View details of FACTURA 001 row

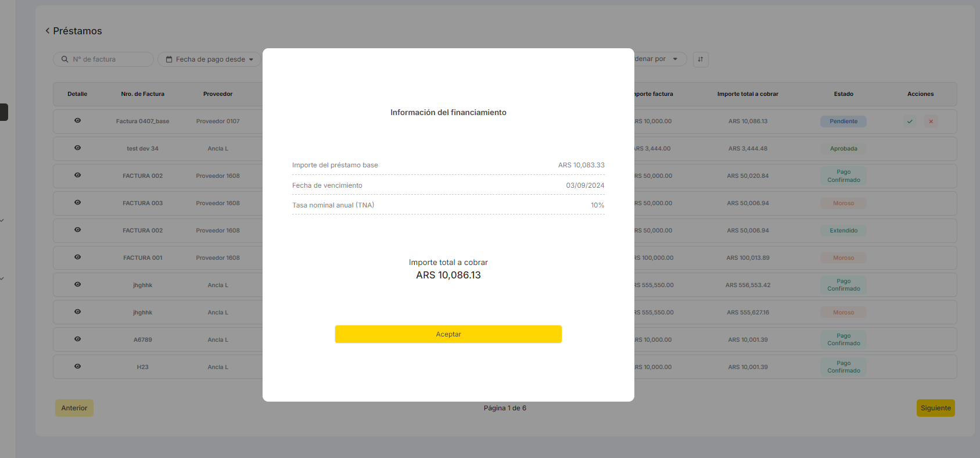77,257
